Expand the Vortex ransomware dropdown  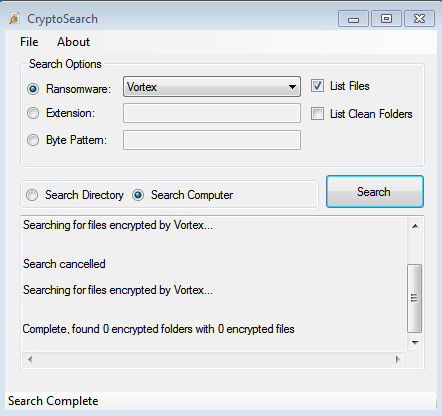click(x=212, y=87)
